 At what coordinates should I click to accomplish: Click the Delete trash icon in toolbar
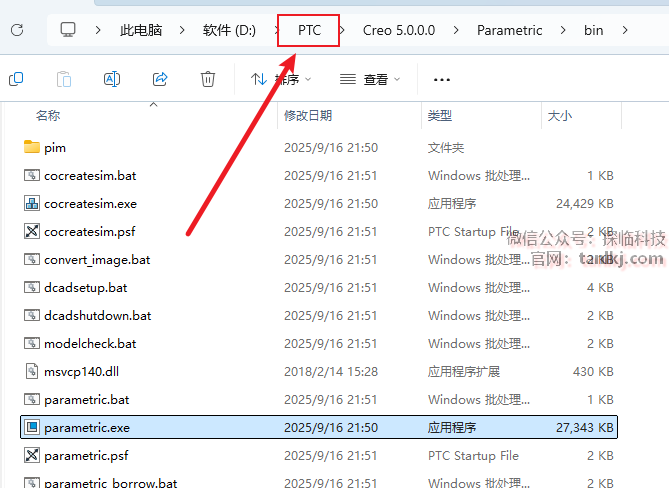208,79
